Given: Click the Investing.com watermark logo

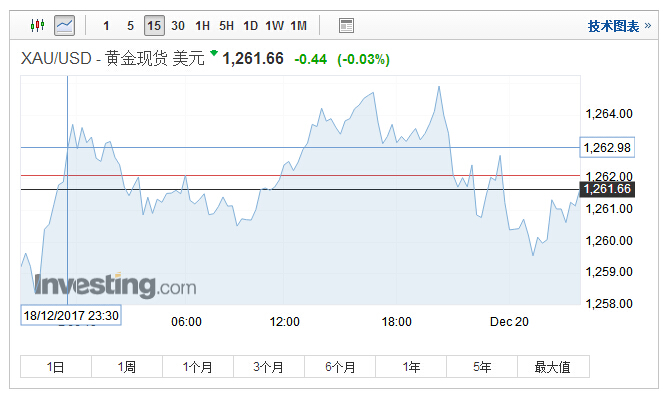Looking at the screenshot, I should (115, 285).
